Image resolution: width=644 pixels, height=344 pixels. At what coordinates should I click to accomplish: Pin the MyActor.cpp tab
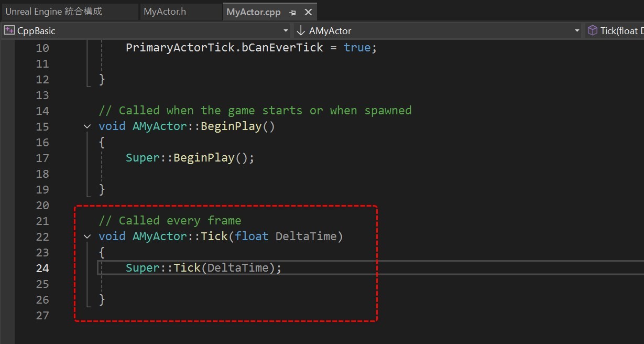tap(292, 11)
